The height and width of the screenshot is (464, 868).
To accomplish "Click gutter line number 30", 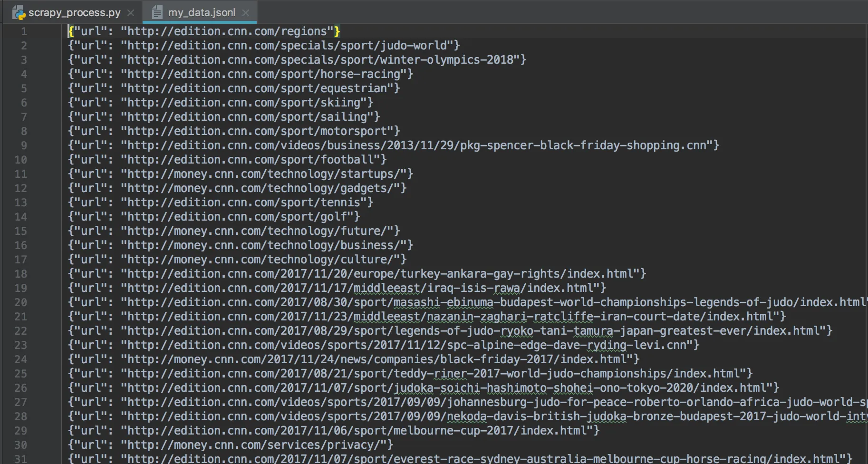I will click(20, 445).
